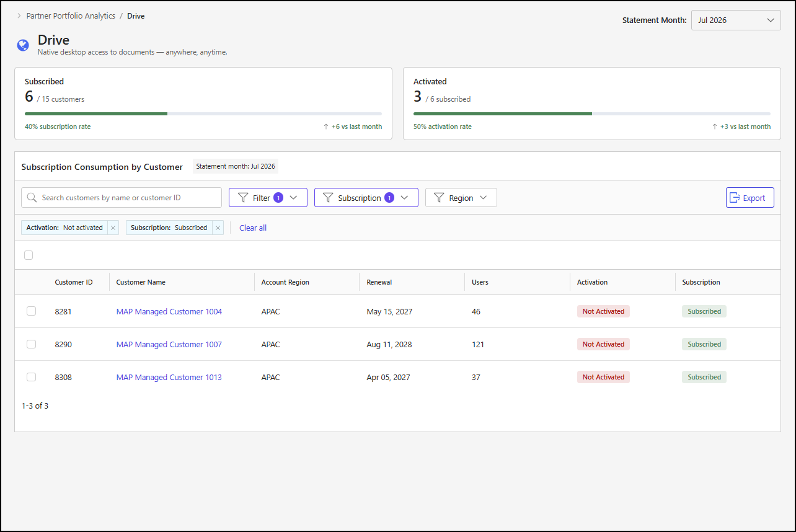Check the row for customer 8281
The image size is (796, 532).
(x=32, y=311)
